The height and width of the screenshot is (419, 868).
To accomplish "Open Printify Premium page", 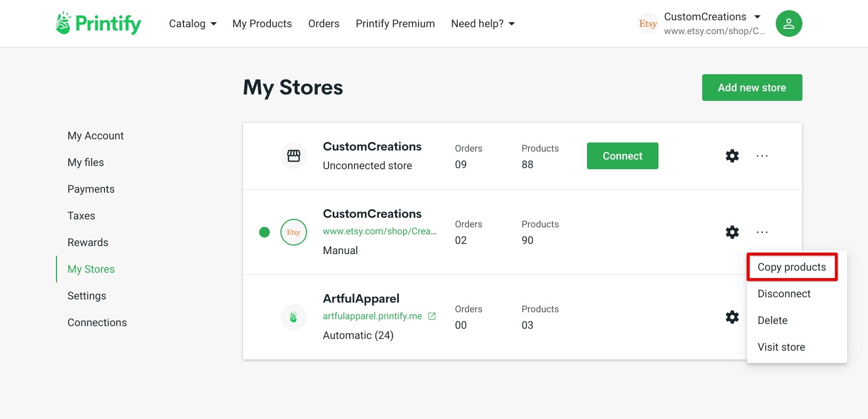I will [x=396, y=23].
